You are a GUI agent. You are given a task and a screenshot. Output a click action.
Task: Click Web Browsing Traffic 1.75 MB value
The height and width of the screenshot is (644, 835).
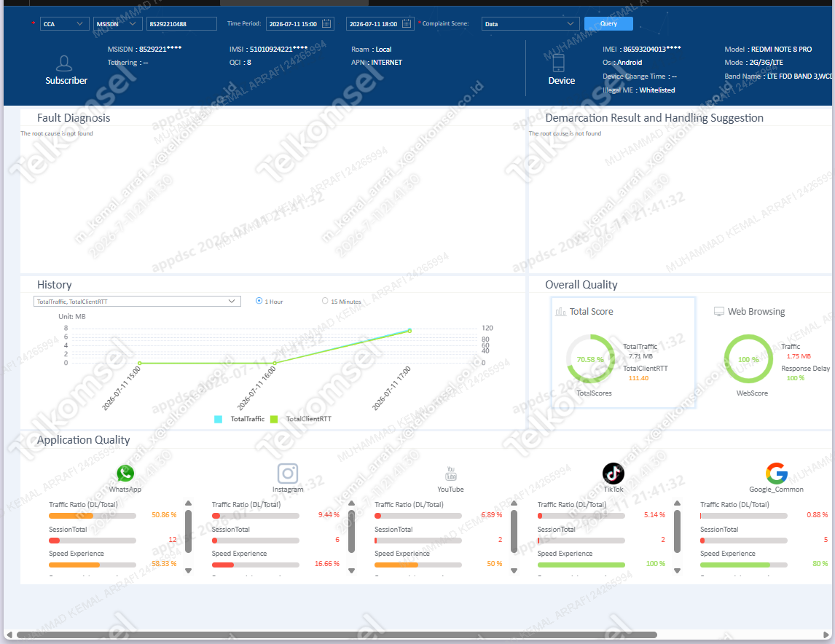[799, 356]
